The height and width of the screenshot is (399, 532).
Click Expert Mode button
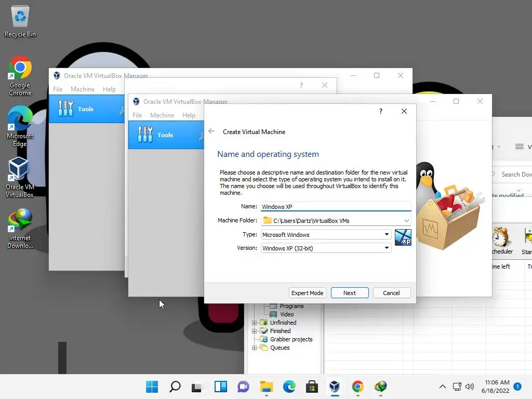(x=308, y=293)
